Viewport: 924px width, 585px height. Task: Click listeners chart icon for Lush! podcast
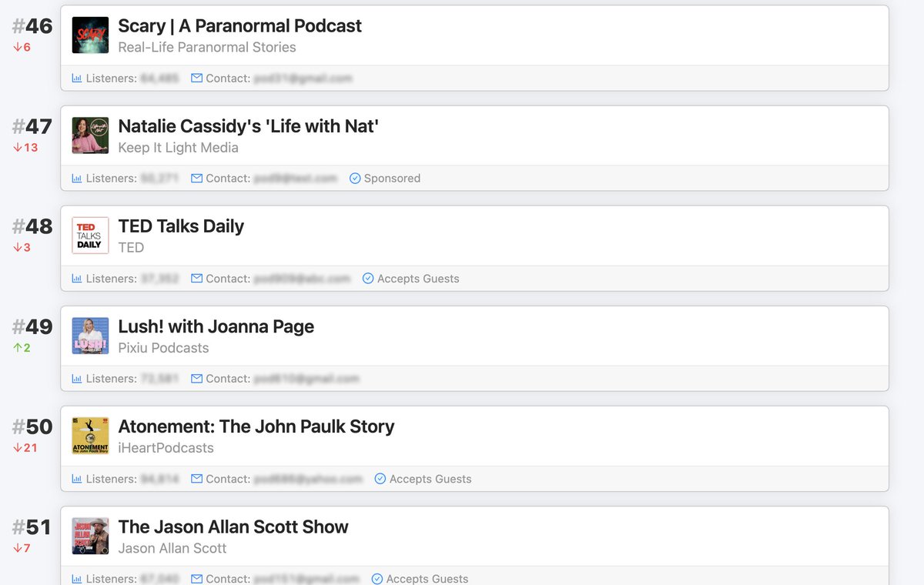tap(76, 378)
